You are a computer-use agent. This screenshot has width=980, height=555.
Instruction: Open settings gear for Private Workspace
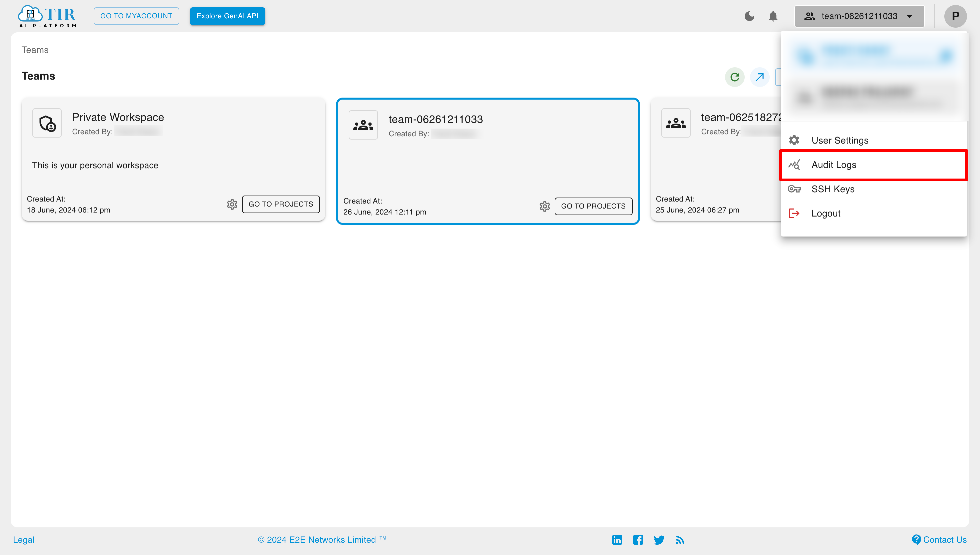pyautogui.click(x=232, y=204)
